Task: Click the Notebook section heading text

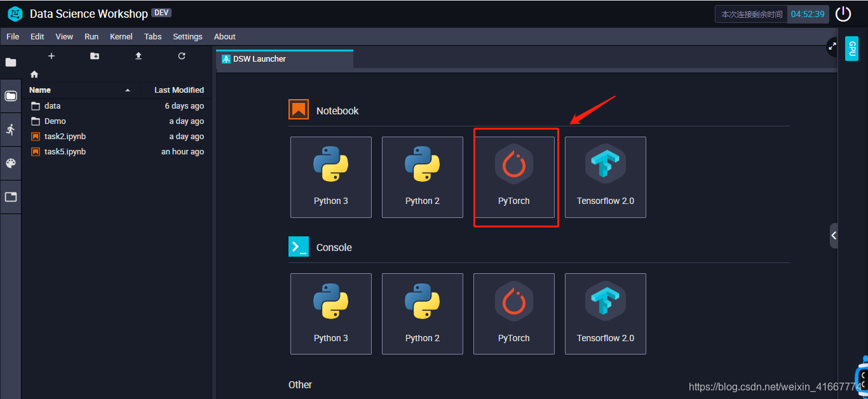Action: 337,111
